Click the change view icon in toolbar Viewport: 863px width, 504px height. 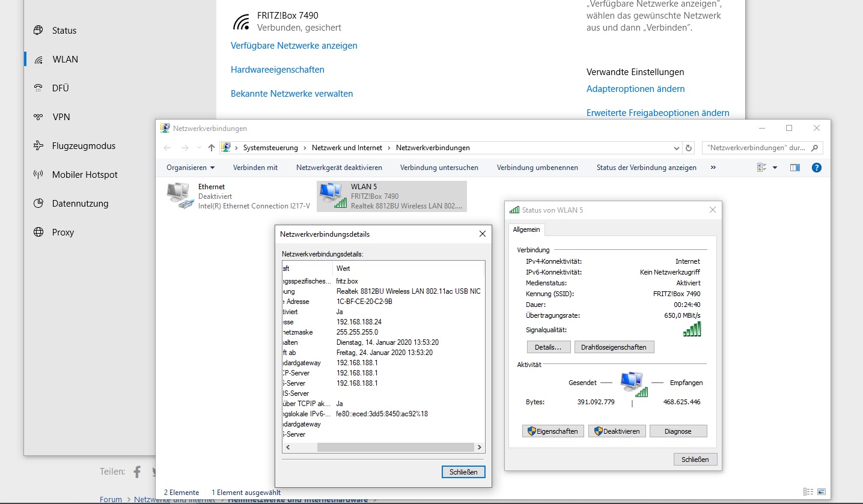(762, 168)
